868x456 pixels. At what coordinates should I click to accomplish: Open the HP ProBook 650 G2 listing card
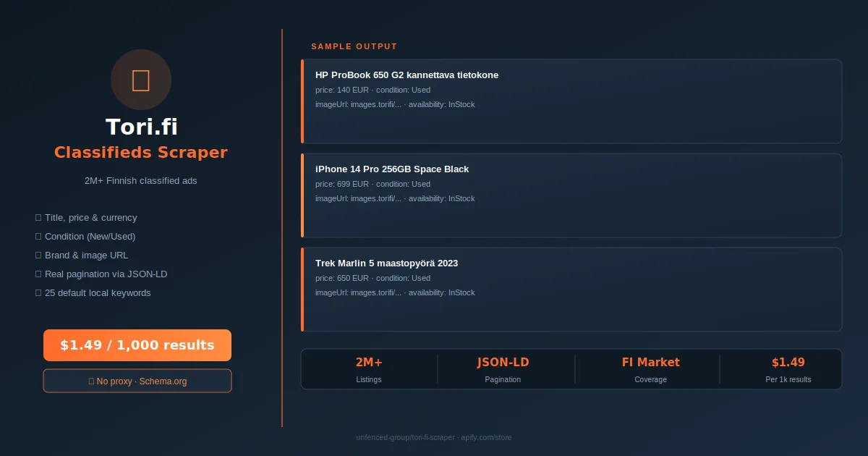pyautogui.click(x=571, y=101)
